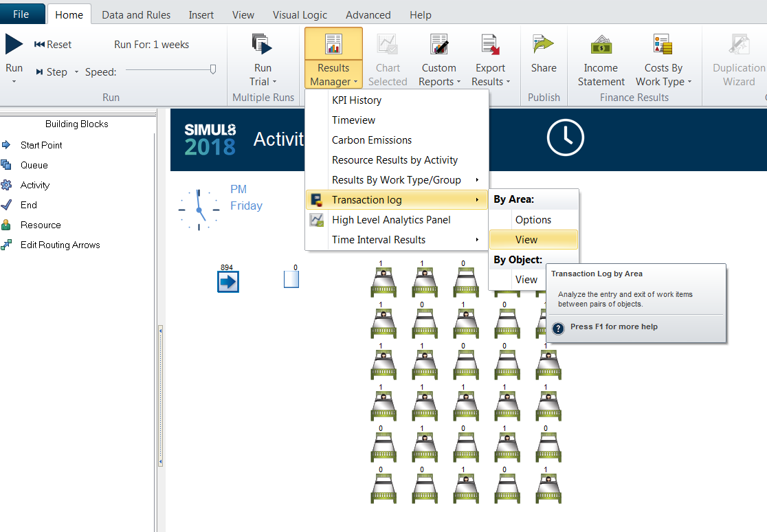Click the Step icon
The width and height of the screenshot is (767, 532).
click(x=40, y=72)
